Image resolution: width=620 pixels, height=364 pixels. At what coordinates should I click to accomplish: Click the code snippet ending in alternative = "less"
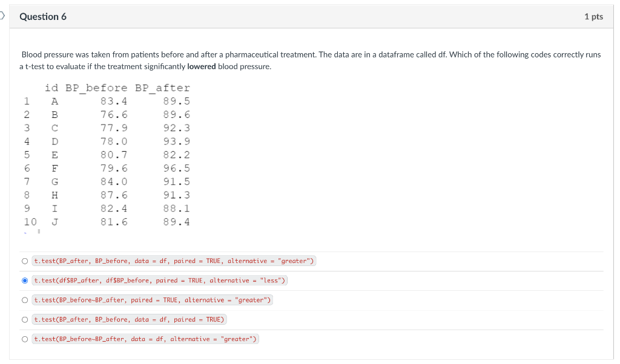160,280
